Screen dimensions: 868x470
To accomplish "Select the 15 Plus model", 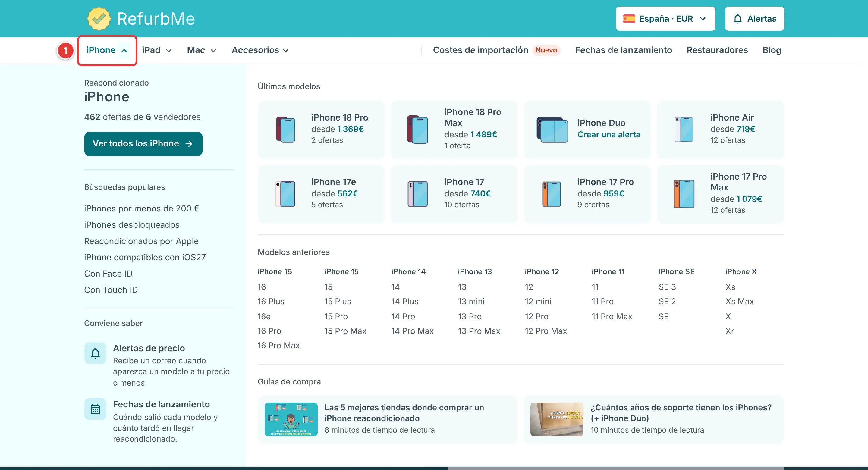I will click(x=337, y=302).
